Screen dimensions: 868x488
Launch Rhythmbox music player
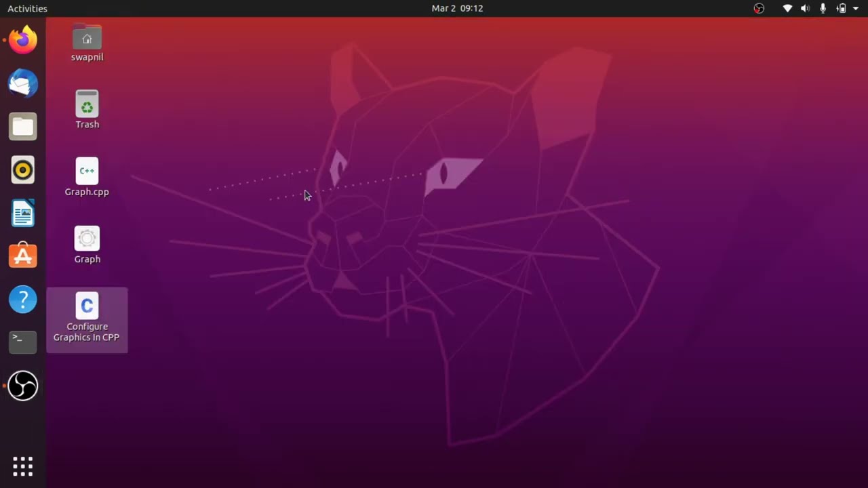tap(22, 170)
